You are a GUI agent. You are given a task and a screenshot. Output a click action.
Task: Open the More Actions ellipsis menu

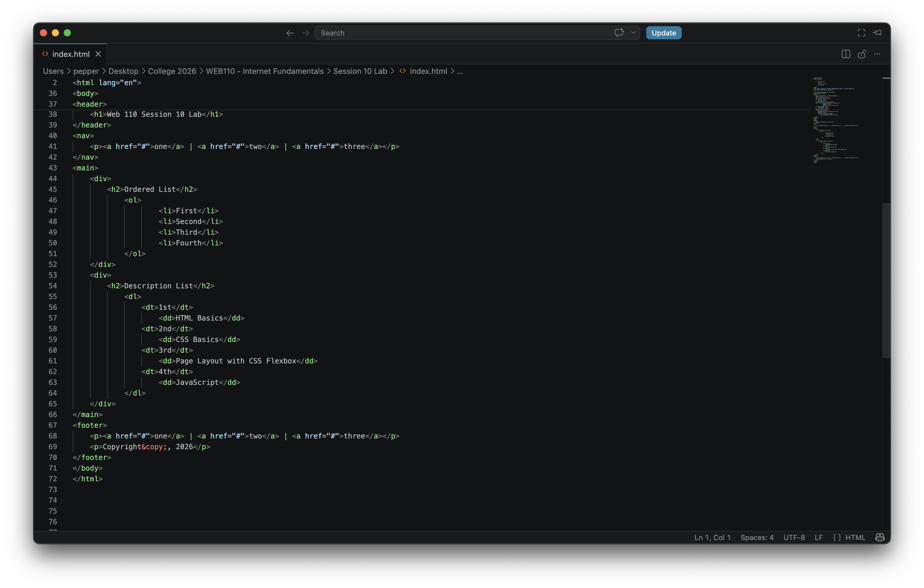click(877, 54)
